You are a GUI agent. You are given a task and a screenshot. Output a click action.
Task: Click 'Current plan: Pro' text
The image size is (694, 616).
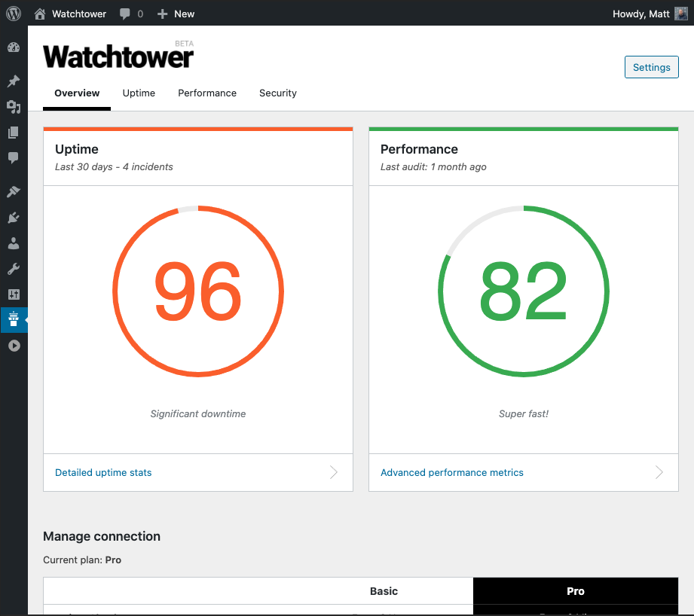(x=82, y=560)
